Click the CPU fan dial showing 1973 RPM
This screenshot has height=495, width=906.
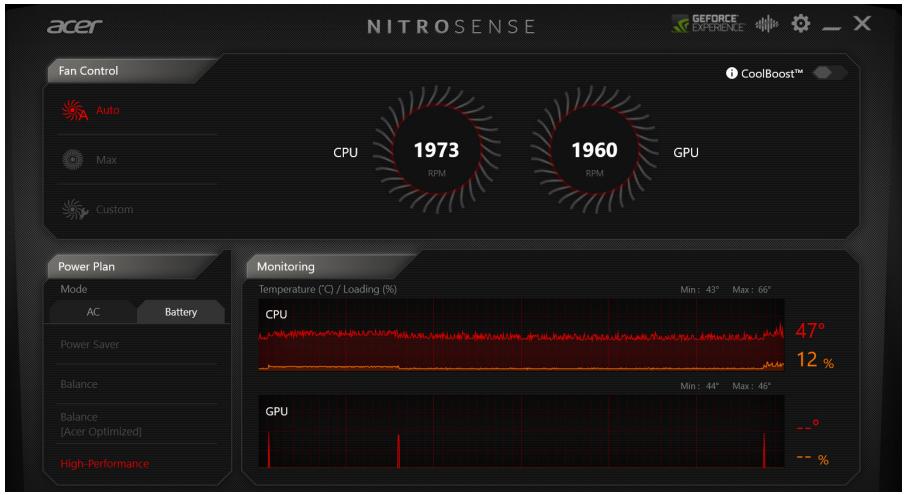click(x=436, y=150)
